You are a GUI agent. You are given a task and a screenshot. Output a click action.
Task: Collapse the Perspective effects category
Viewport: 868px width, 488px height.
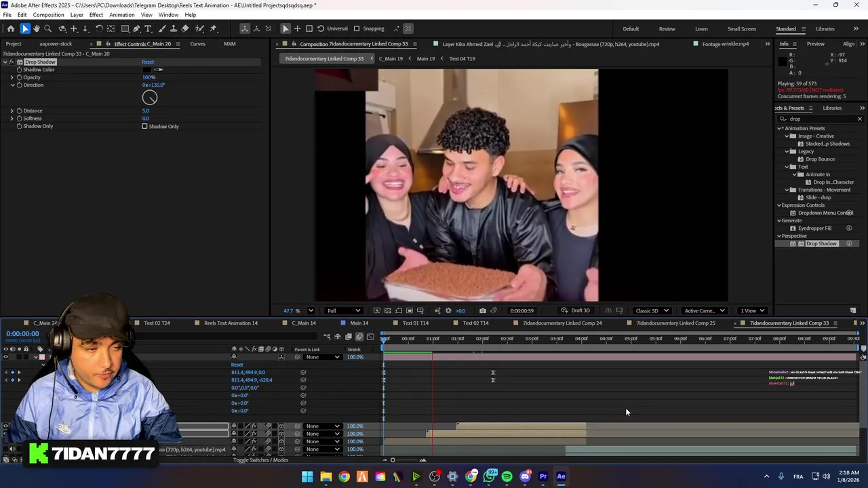[x=780, y=236]
